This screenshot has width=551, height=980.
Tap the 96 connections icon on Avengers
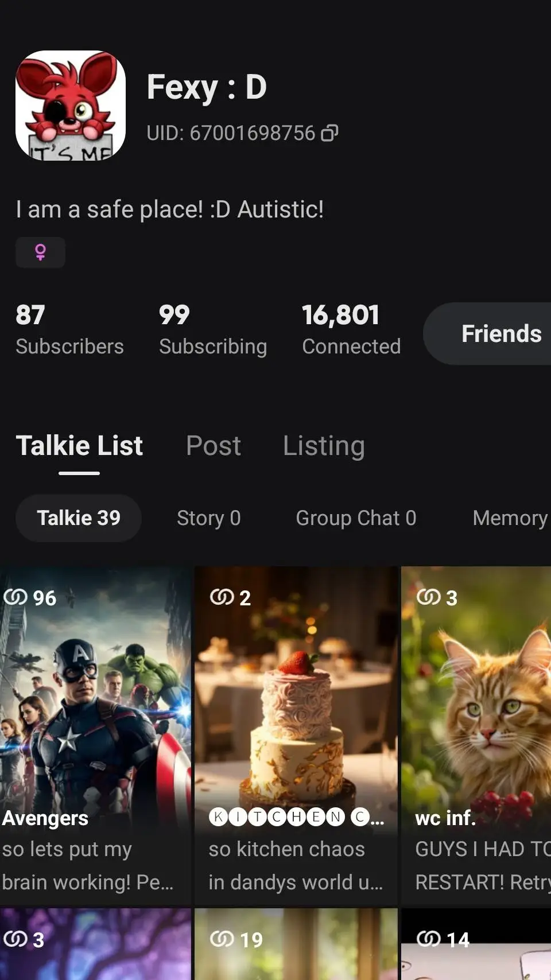15,597
